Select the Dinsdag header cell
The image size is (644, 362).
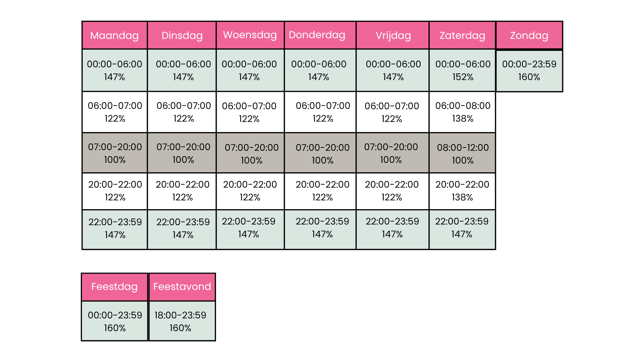point(182,35)
